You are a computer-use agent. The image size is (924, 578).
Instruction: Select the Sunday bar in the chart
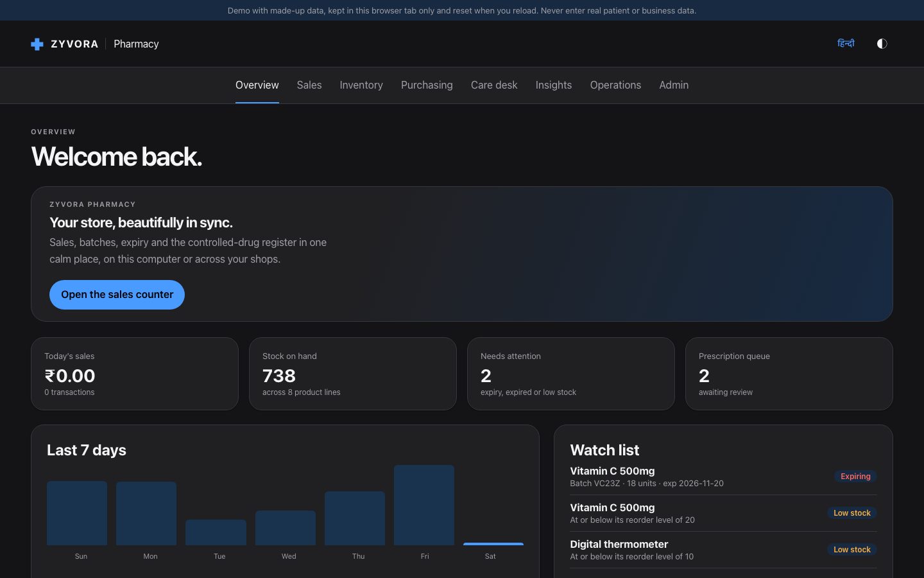pos(77,513)
